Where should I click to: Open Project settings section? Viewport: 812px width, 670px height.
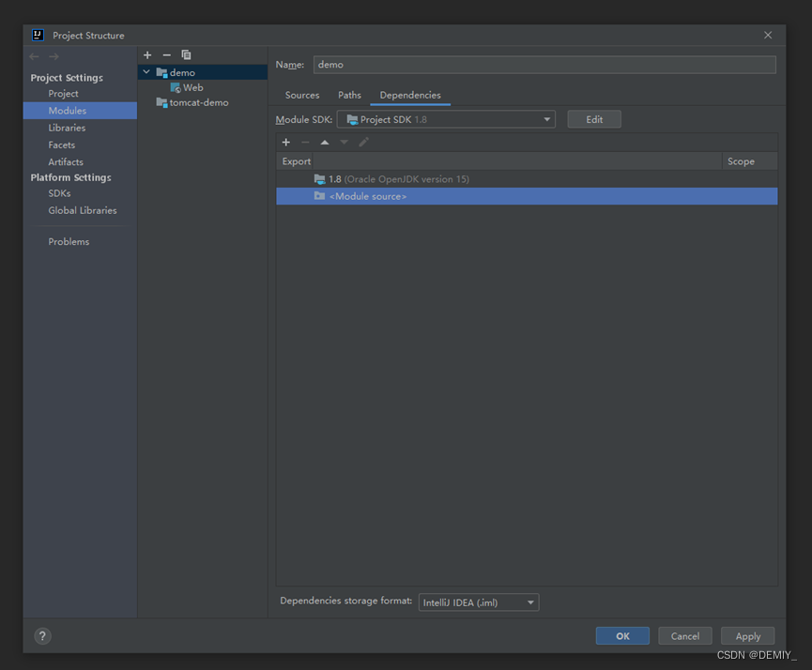click(x=63, y=94)
